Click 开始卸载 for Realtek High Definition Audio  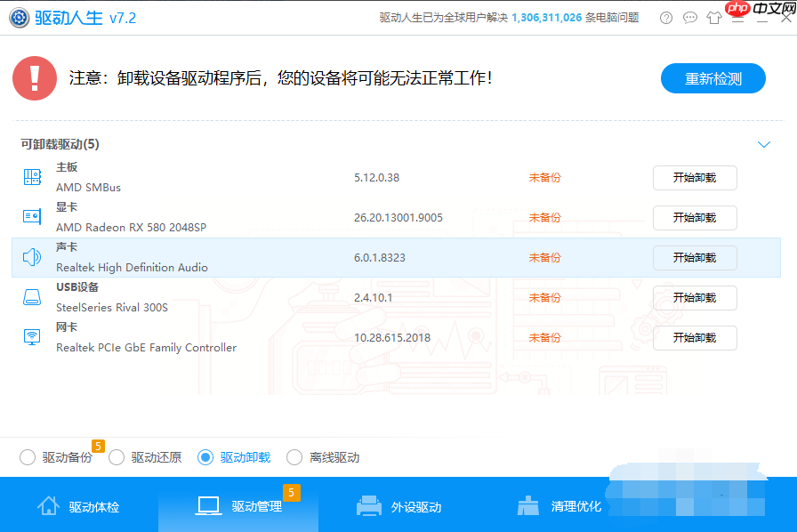click(695, 258)
